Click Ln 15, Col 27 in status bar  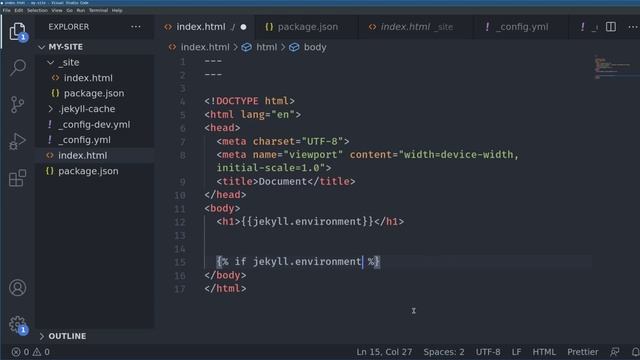pyautogui.click(x=384, y=352)
